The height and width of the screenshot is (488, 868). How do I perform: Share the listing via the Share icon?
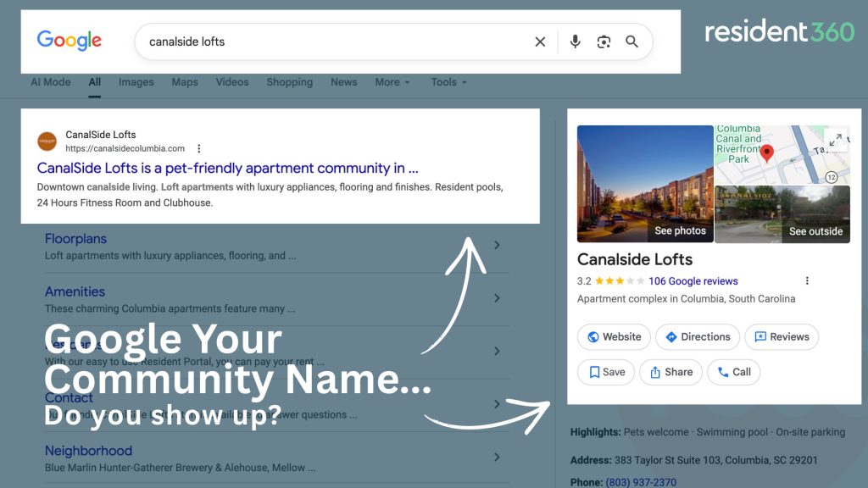[x=655, y=372]
